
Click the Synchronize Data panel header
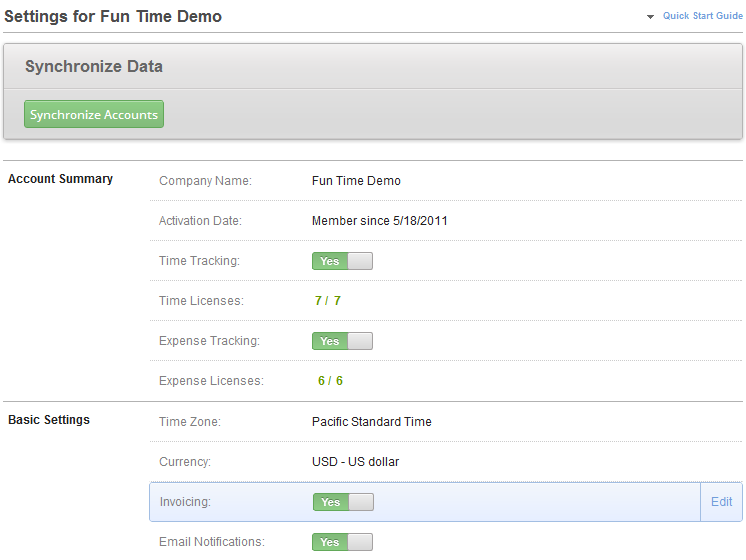[x=373, y=66]
